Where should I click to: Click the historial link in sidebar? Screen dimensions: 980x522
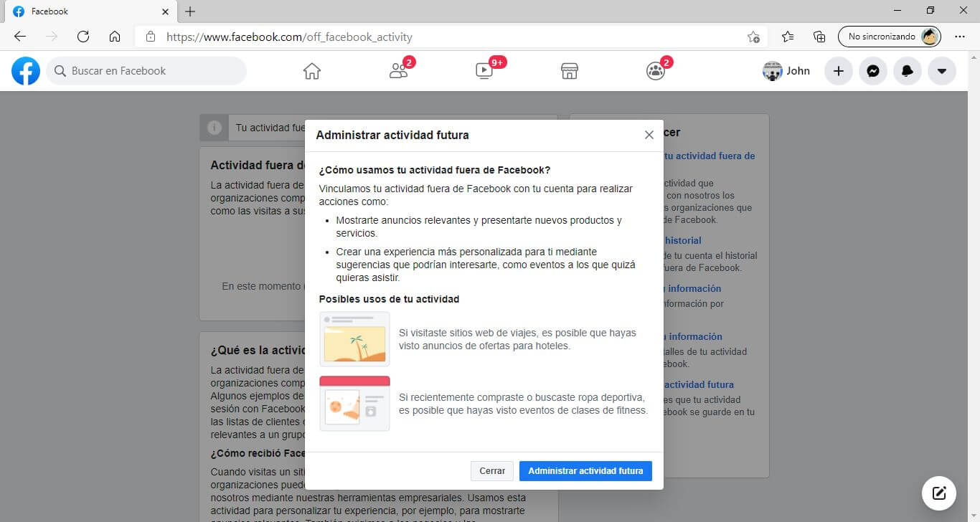click(682, 240)
